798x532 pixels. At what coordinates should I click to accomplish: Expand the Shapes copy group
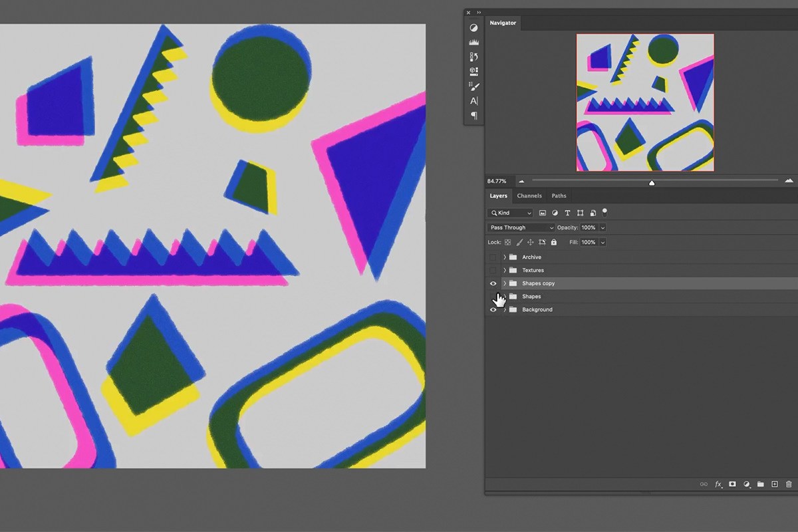click(x=505, y=283)
